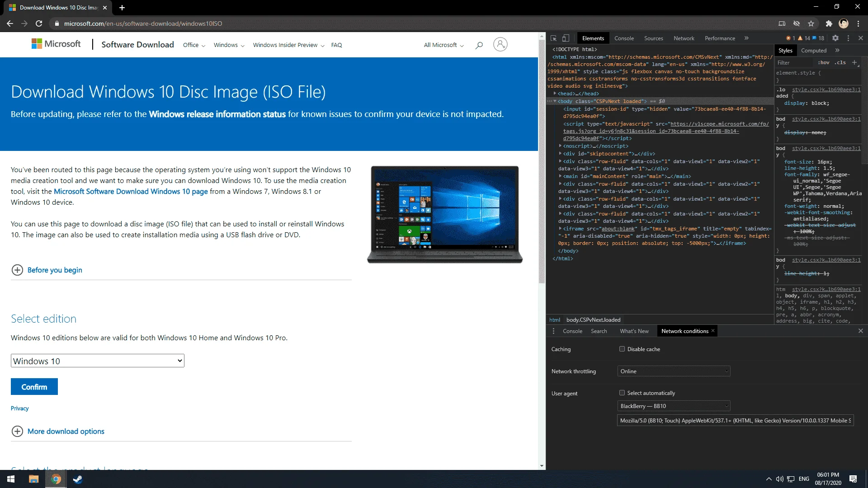Click the sign-in account icon

(x=500, y=44)
